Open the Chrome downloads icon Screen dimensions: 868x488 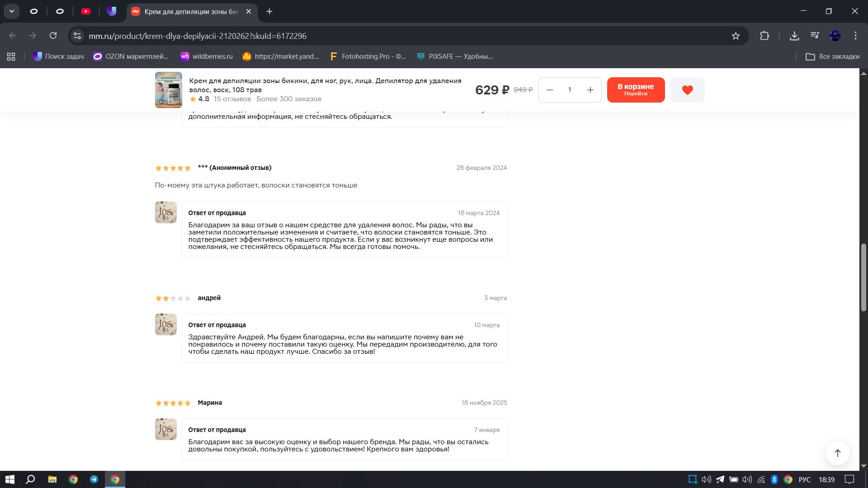click(794, 36)
